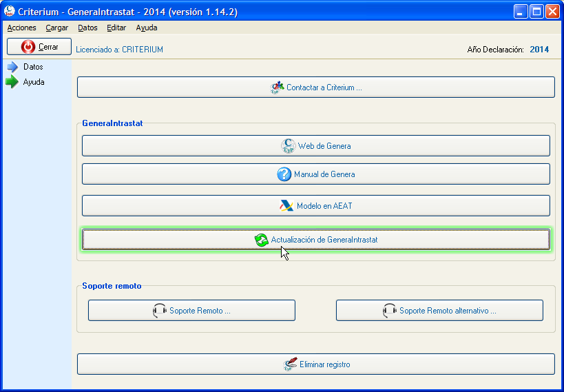The image size is (564, 392).
Task: Click the CyP logo icon on Web de Genera
Action: (288, 146)
